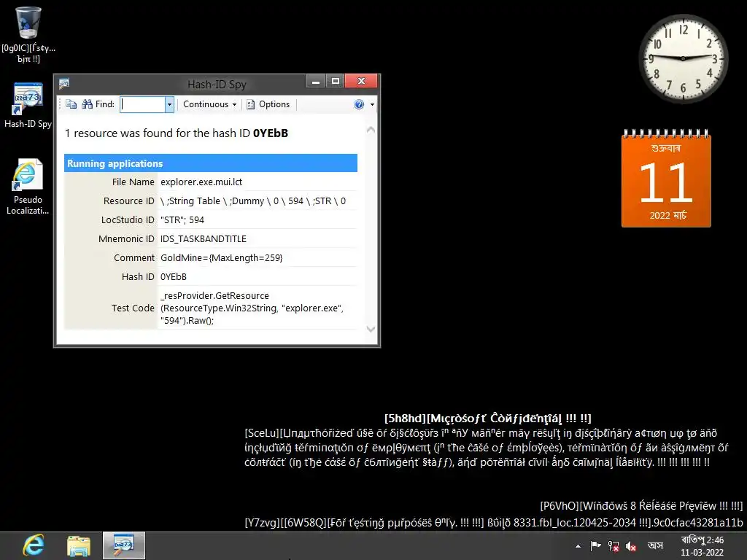Click the LocStudio ID value "STR"; 594

click(182, 220)
